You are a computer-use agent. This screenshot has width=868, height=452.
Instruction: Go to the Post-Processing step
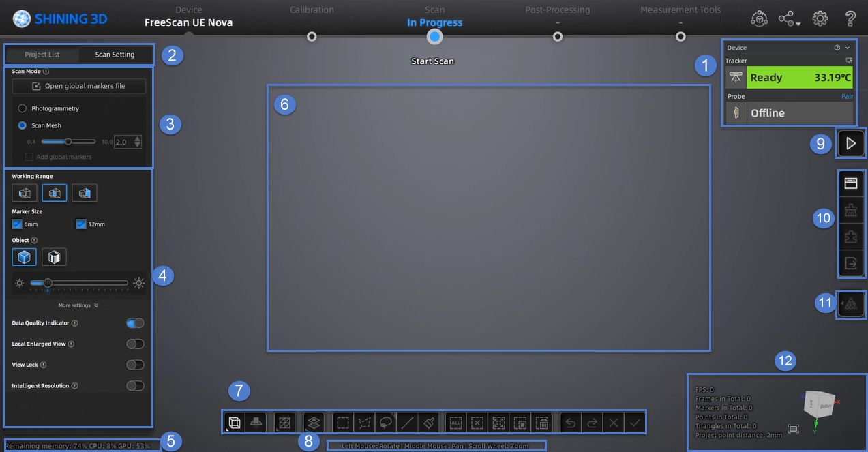[x=557, y=35]
